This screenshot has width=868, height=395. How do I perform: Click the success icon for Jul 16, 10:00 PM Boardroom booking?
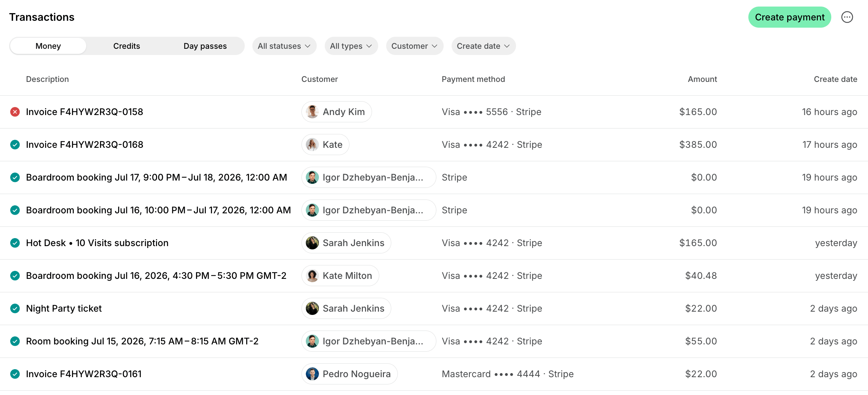pos(15,210)
